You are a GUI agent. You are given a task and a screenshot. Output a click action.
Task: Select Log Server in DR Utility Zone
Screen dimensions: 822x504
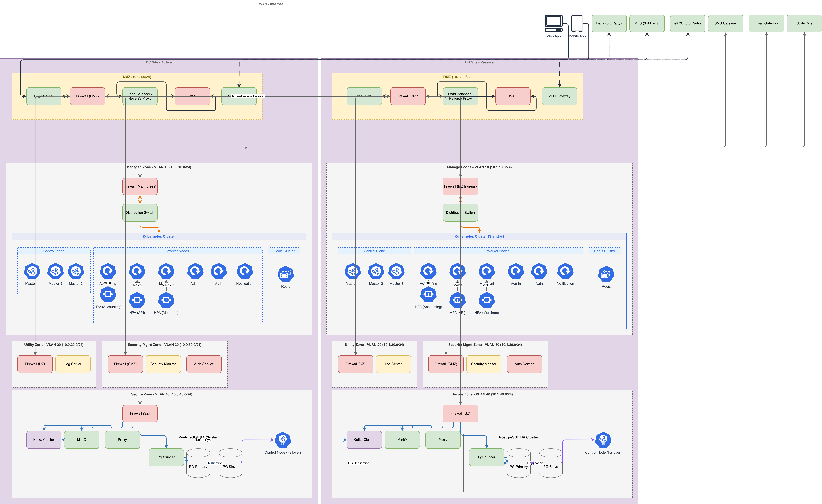393,364
